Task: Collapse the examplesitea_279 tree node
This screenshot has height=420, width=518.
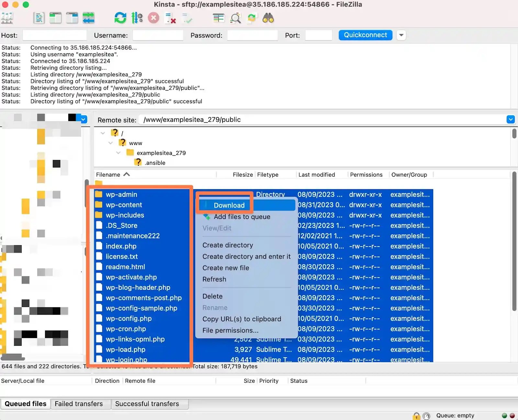Action: pyautogui.click(x=118, y=153)
